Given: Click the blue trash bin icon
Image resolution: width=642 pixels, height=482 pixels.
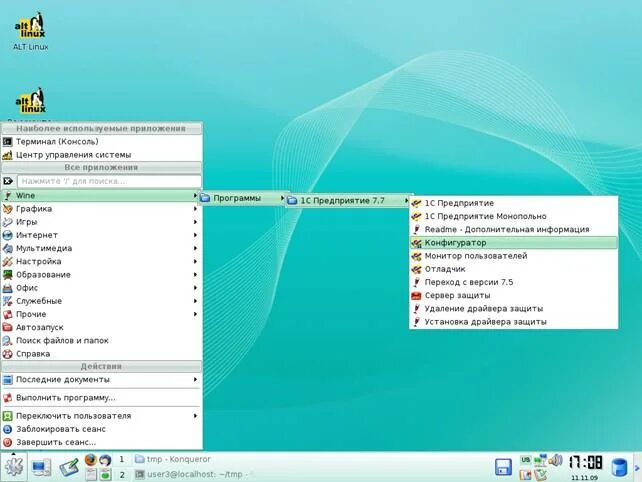Looking at the screenshot, I should [619, 468].
